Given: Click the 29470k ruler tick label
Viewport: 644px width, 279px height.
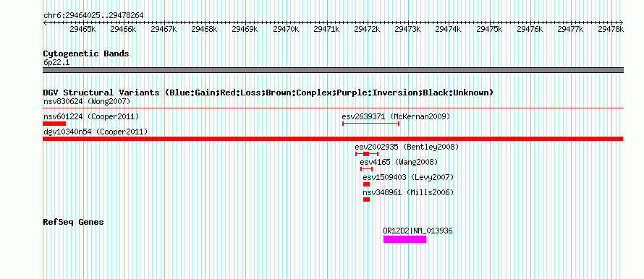Looking at the screenshot, I should click(286, 29).
